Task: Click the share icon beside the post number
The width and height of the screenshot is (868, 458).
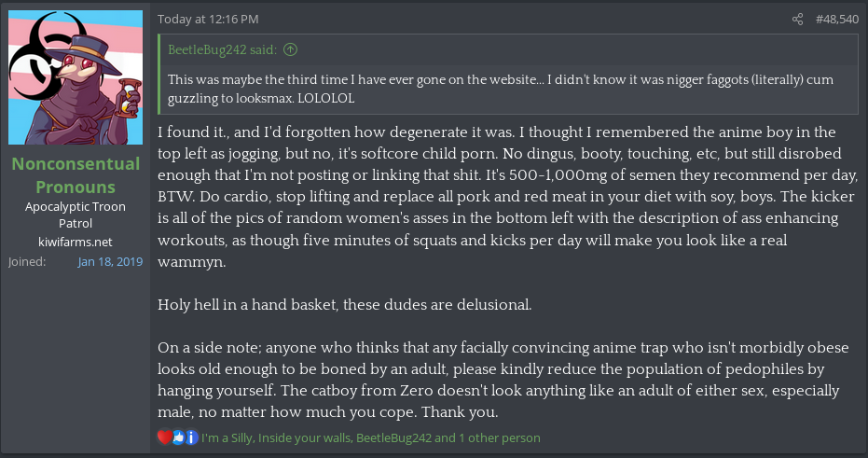Action: [797, 19]
